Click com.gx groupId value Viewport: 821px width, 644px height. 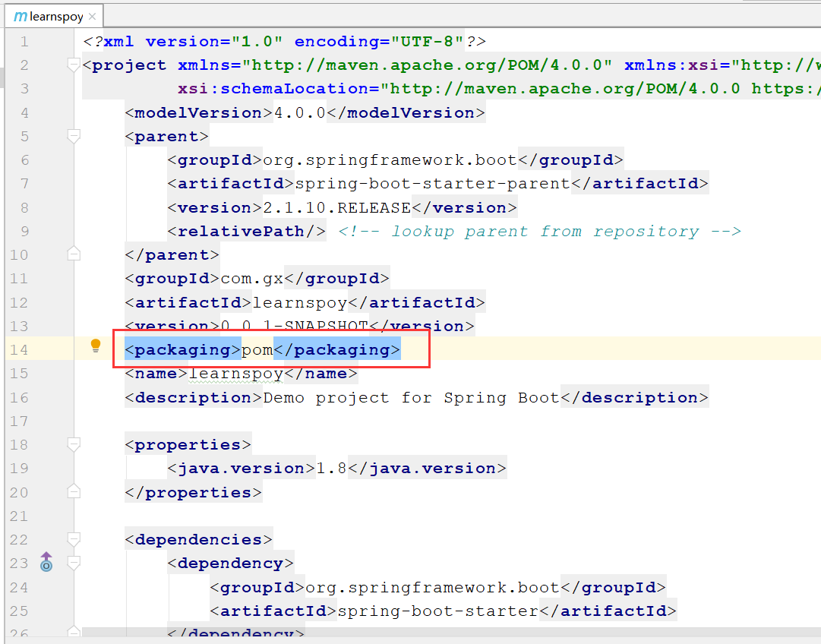pyautogui.click(x=252, y=279)
